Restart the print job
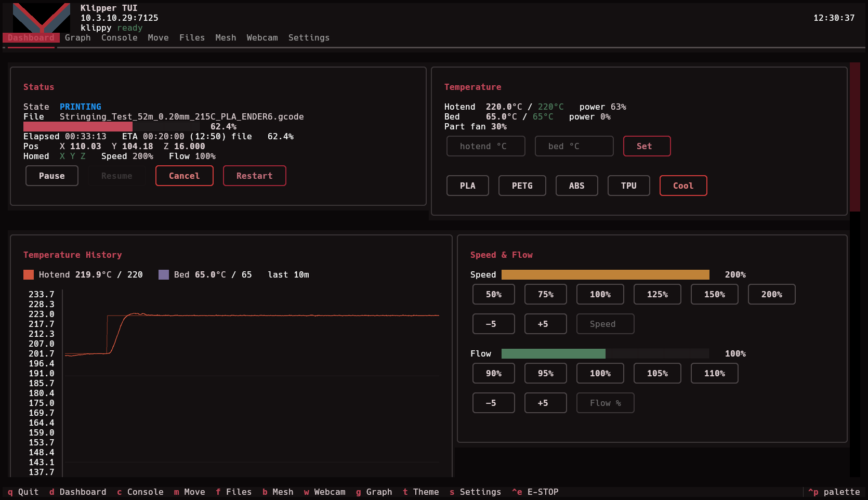The height and width of the screenshot is (500, 868). coord(255,176)
